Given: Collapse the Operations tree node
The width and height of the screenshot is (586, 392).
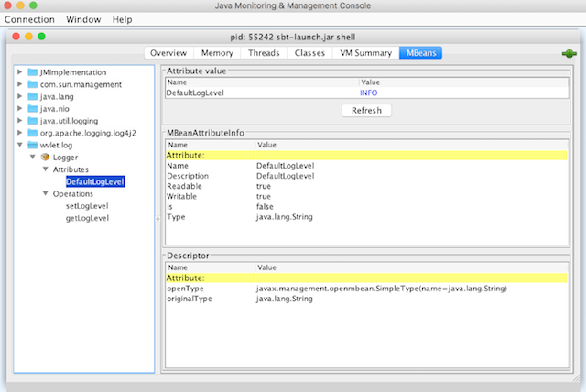Looking at the screenshot, I should (x=45, y=193).
